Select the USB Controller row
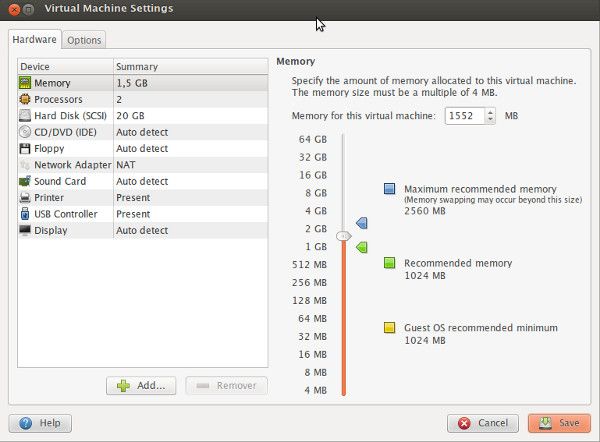 pos(142,214)
